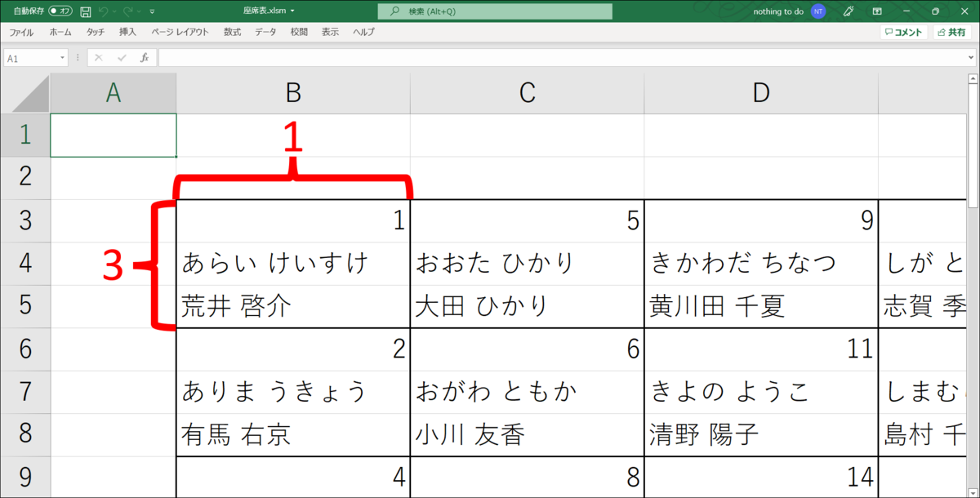Switch to the 表示 tab
The image size is (980, 498).
tap(330, 32)
